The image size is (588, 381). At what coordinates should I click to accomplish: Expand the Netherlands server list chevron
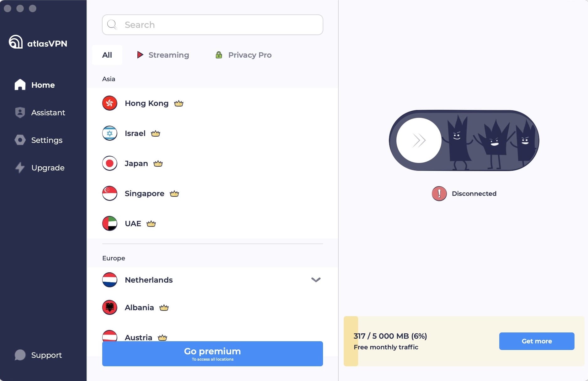tap(316, 280)
